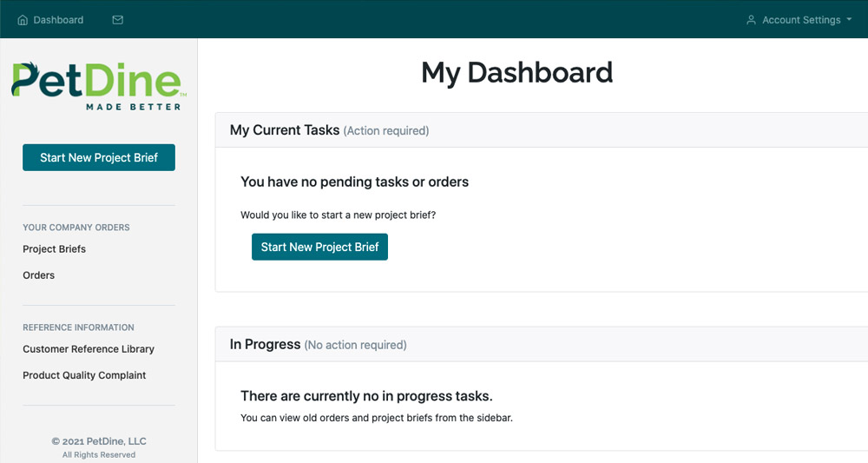Click the 2021 PetDine, LLC copyright text
This screenshot has height=463, width=868.
pos(99,441)
